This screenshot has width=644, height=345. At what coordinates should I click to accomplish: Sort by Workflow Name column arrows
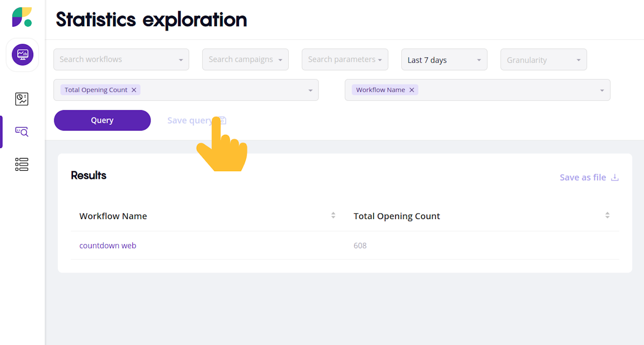coord(333,216)
